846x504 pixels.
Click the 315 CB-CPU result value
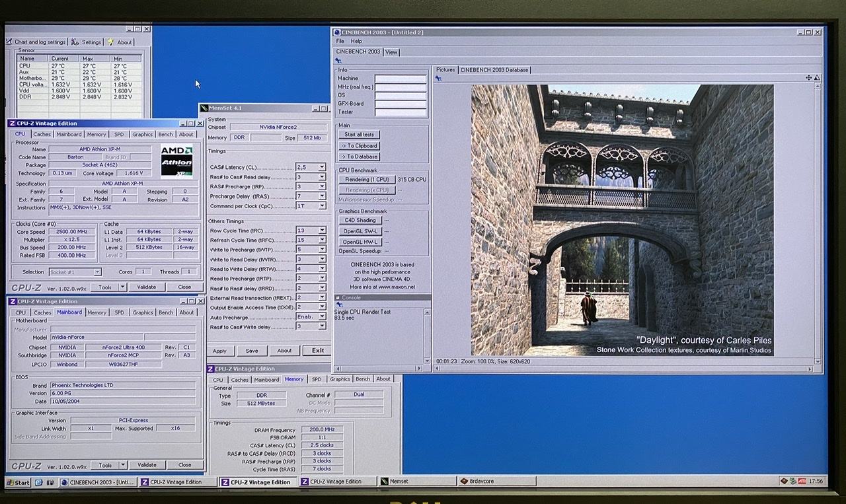click(x=412, y=180)
